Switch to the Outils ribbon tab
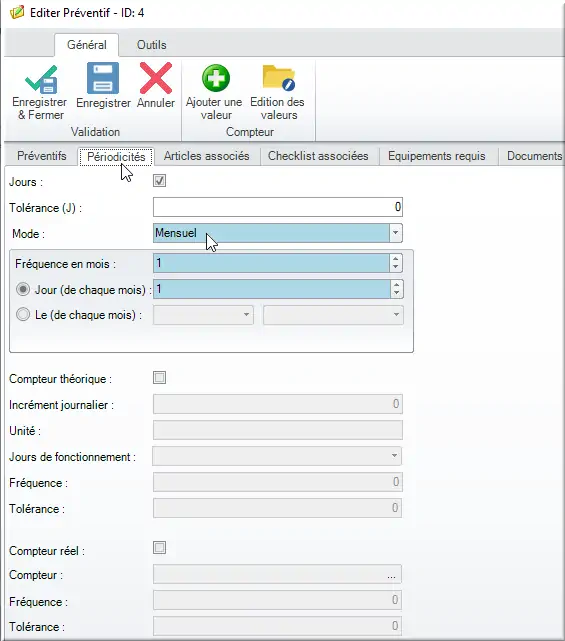 (152, 45)
